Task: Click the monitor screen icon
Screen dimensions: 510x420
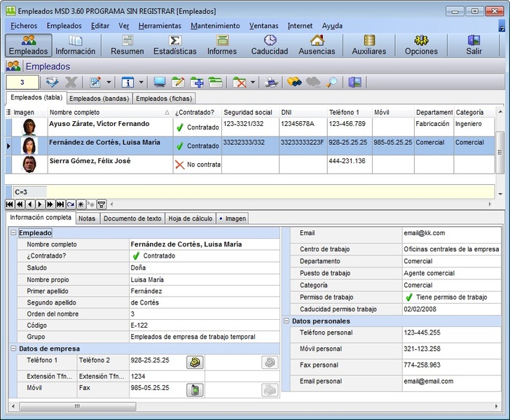Action: click(x=160, y=82)
